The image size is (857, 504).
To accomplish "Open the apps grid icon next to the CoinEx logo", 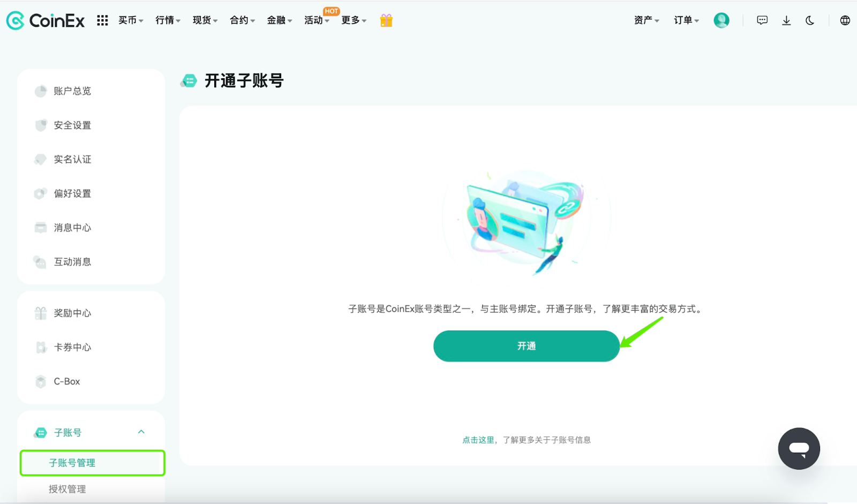I will coord(102,20).
